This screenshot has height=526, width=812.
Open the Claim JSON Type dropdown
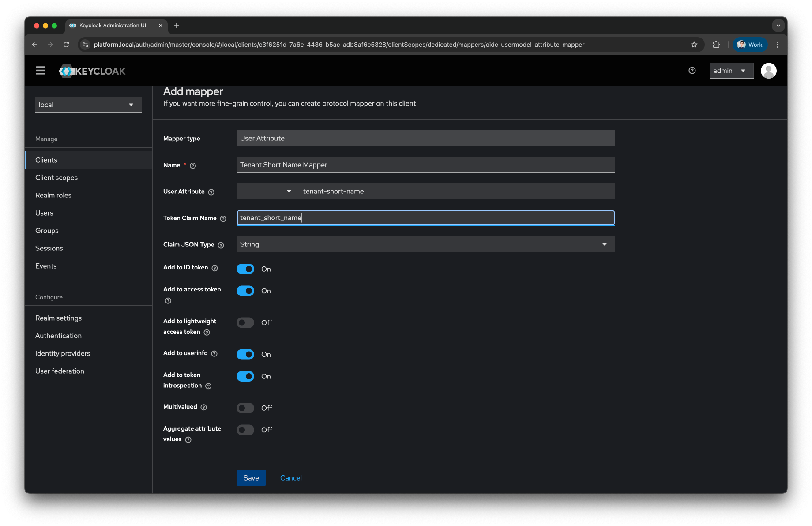pos(604,244)
